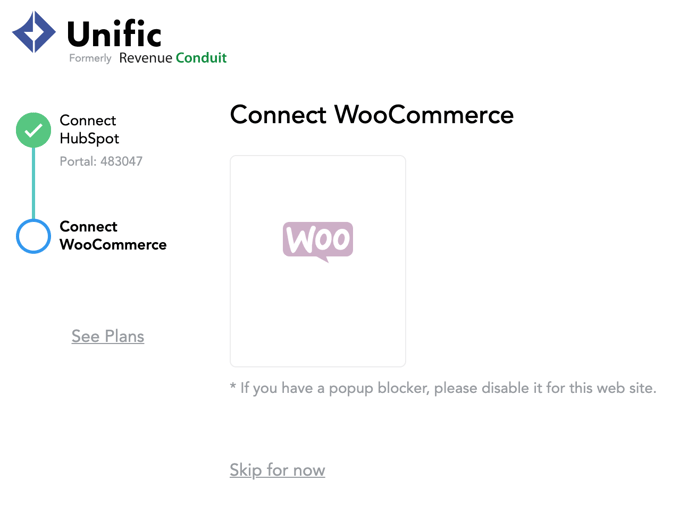This screenshot has width=688, height=515.
Task: Open the See Plans link
Action: (108, 336)
